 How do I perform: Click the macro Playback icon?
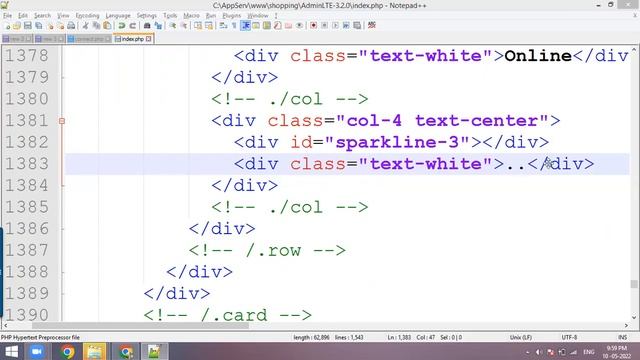(x=336, y=26)
